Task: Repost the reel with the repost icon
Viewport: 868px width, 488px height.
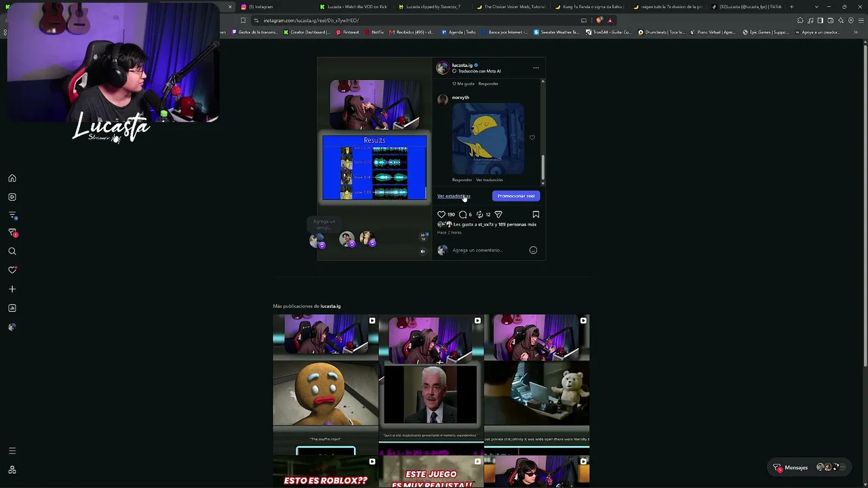Action: 479,214
